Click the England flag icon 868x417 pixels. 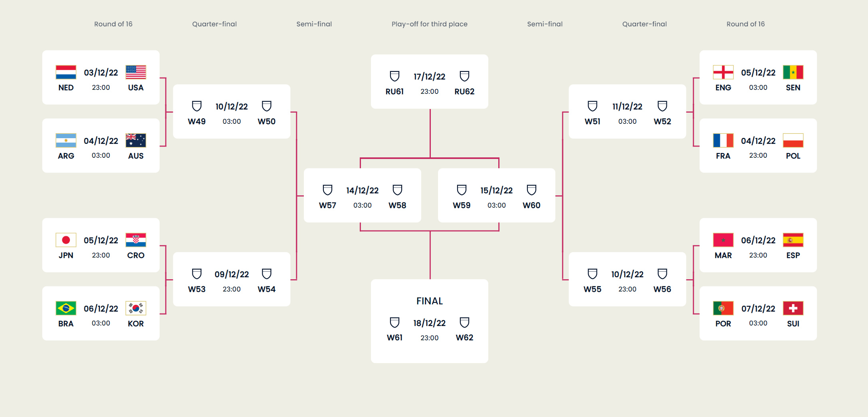point(723,72)
